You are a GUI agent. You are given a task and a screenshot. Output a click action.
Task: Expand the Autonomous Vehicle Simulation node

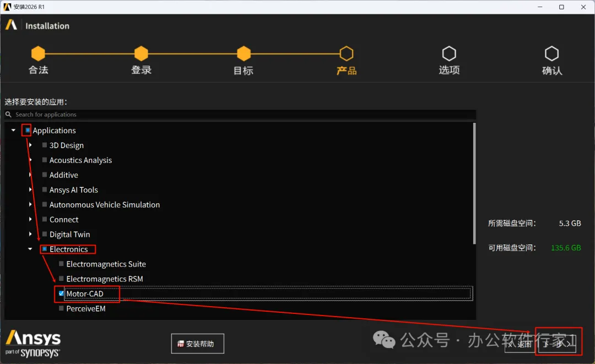[30, 204]
